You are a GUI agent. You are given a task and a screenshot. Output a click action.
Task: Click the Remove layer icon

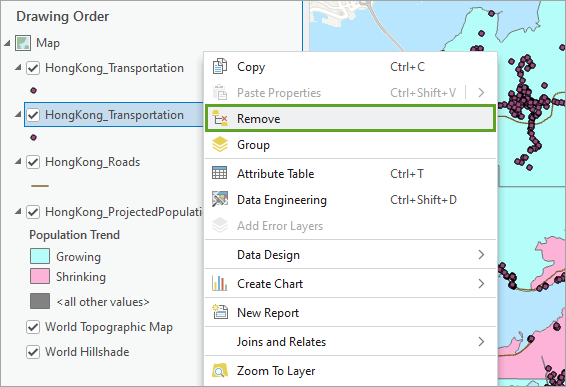(220, 118)
